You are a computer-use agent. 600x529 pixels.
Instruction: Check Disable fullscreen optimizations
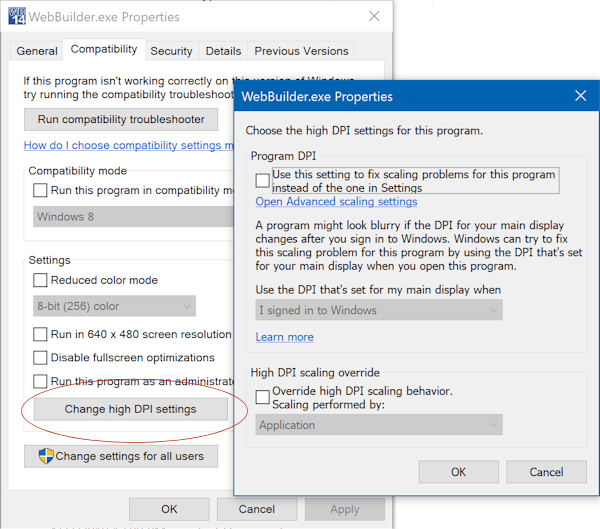[40, 358]
